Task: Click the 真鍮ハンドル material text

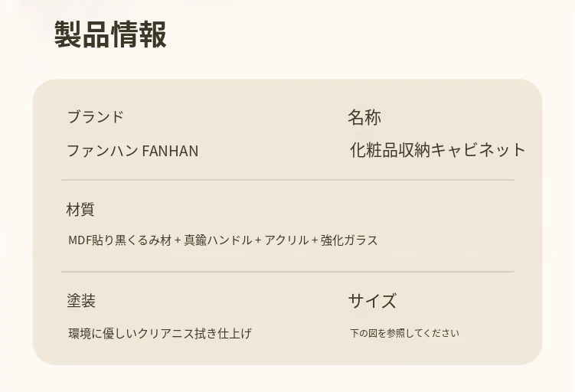Action: [x=217, y=240]
